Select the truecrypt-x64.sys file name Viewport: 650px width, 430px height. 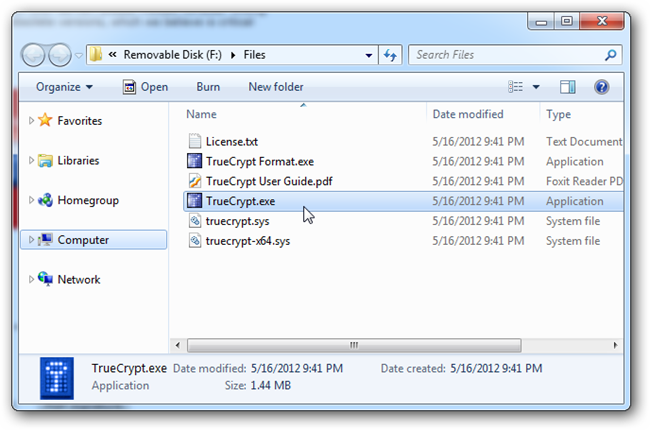pyautogui.click(x=248, y=241)
